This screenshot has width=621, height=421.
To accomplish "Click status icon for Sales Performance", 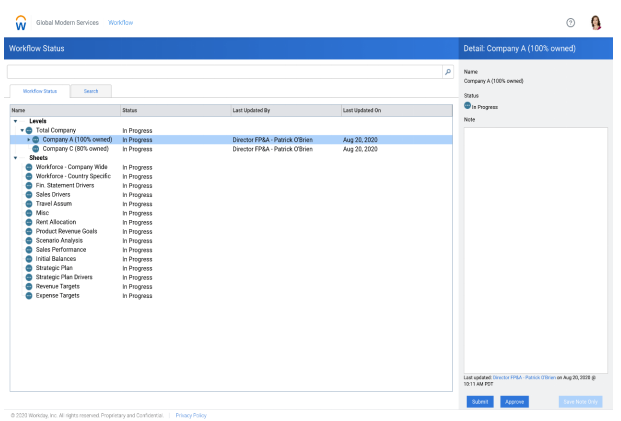I will 29,250.
